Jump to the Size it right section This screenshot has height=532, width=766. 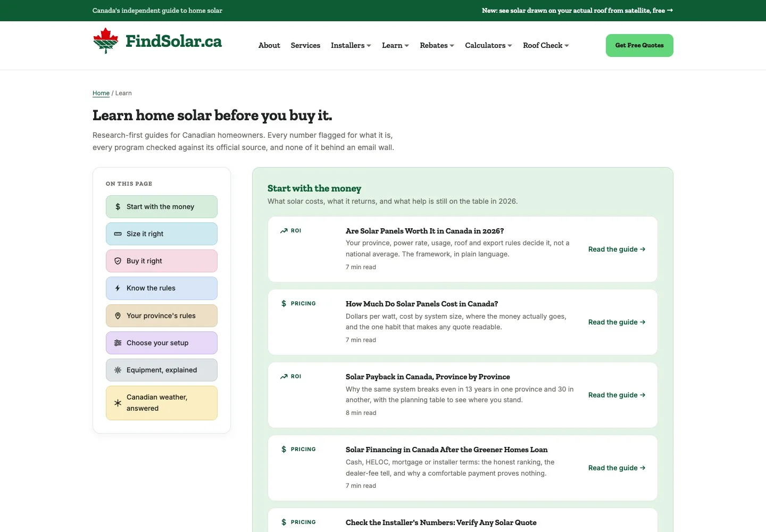[162, 234]
